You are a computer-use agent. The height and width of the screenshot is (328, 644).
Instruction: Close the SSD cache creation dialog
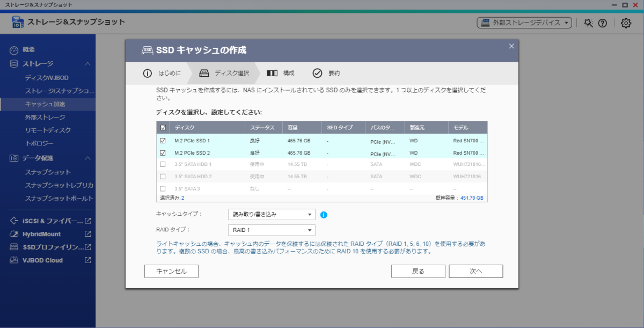[511, 46]
